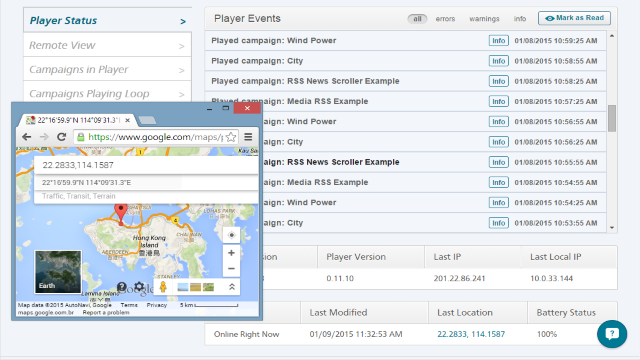This screenshot has height=360, width=640.
Task: Filter events by errors
Action: coord(445,19)
